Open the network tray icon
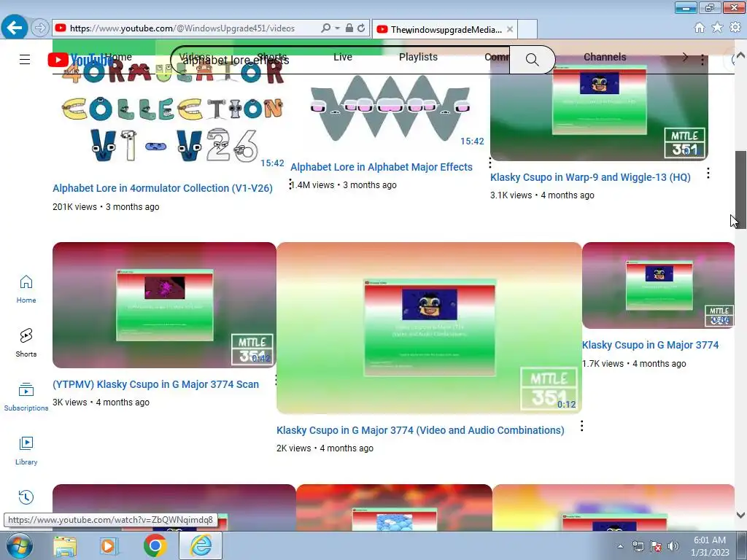Screen dimensions: 747x560 638,546
